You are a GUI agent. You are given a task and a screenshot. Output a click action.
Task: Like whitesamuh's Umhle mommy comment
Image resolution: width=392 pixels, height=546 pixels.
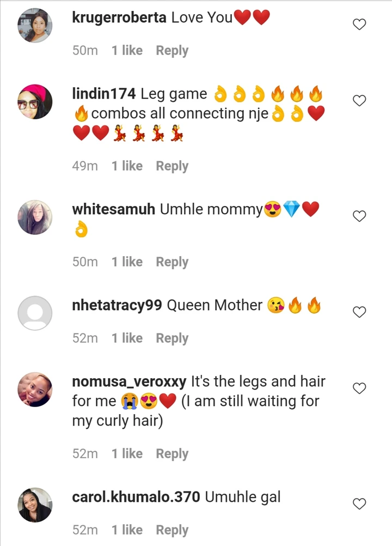coord(359,216)
